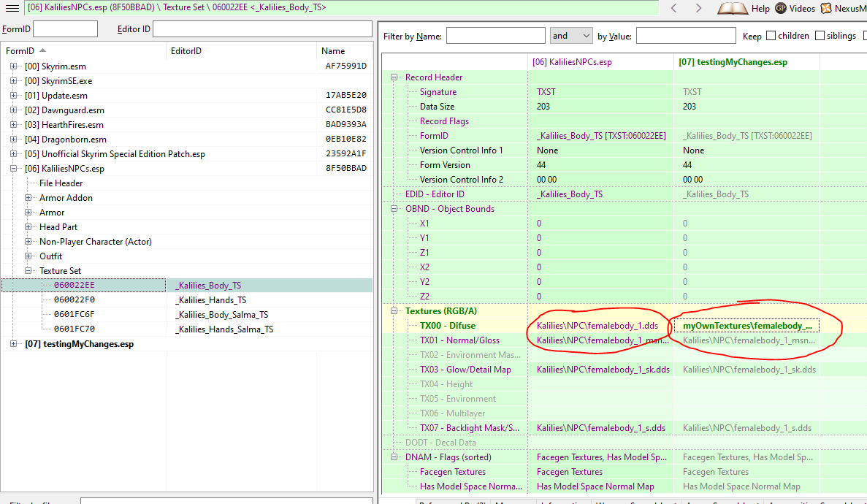Expand the Outfit group
Screen dimensions: 867x504
[28, 256]
